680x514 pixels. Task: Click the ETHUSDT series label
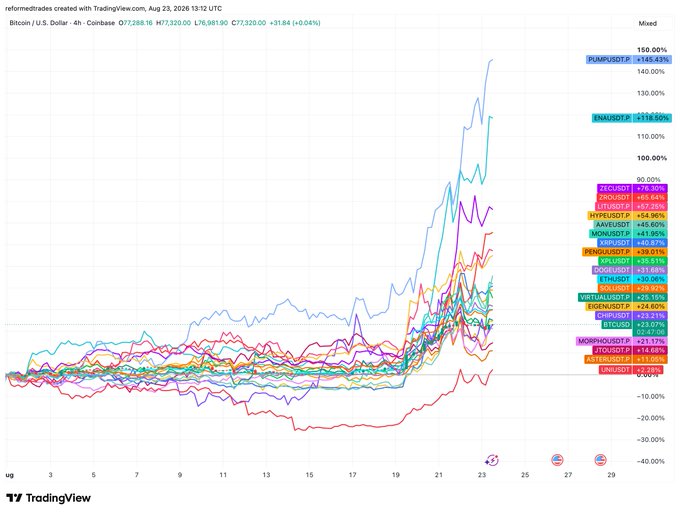click(x=614, y=279)
